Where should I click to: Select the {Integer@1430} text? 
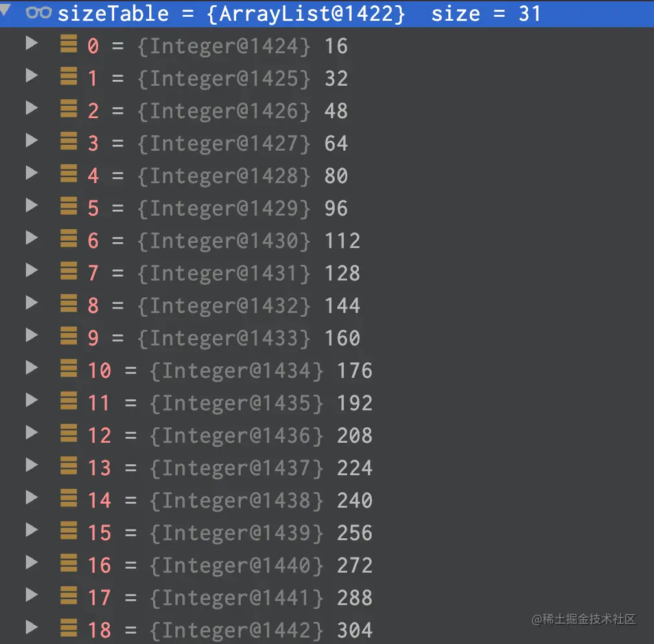[224, 241]
